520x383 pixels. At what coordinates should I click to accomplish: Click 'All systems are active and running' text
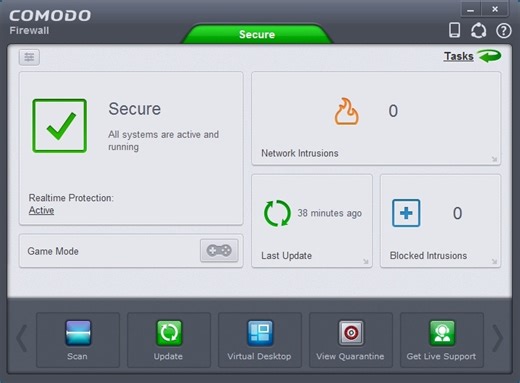(163, 140)
